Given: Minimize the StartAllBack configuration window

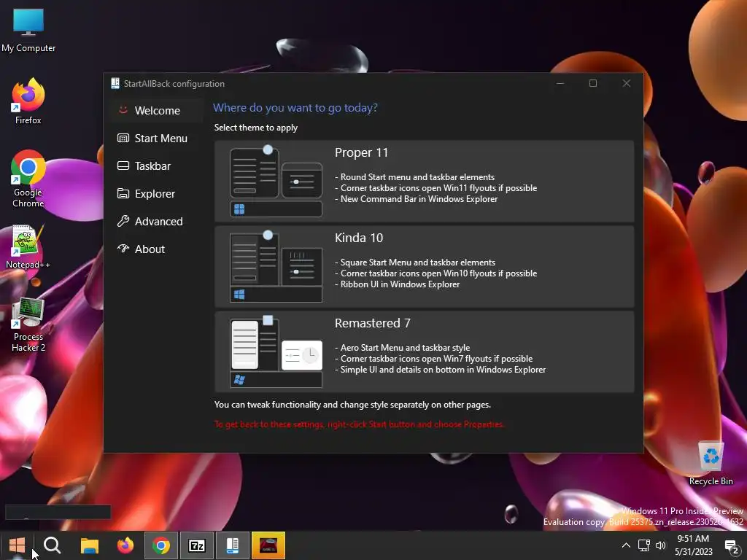Looking at the screenshot, I should pyautogui.click(x=560, y=83).
